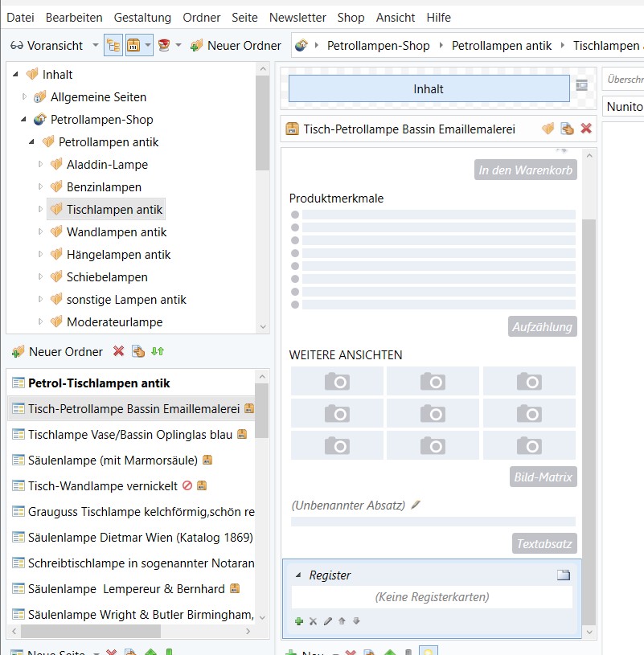The width and height of the screenshot is (644, 655).
Task: Click the In den Warenkorb button
Action: coord(525,170)
